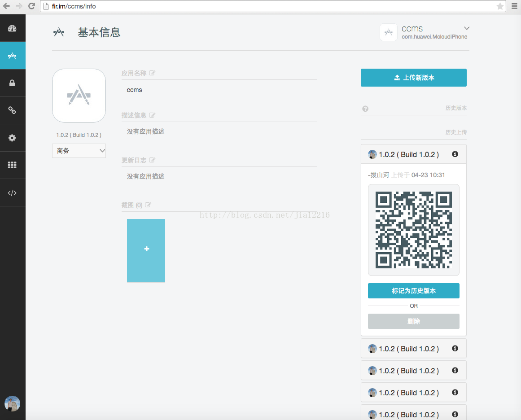Image resolution: width=521 pixels, height=420 pixels.
Task: Click the user avatar at sidebar bottom
Action: (12, 404)
